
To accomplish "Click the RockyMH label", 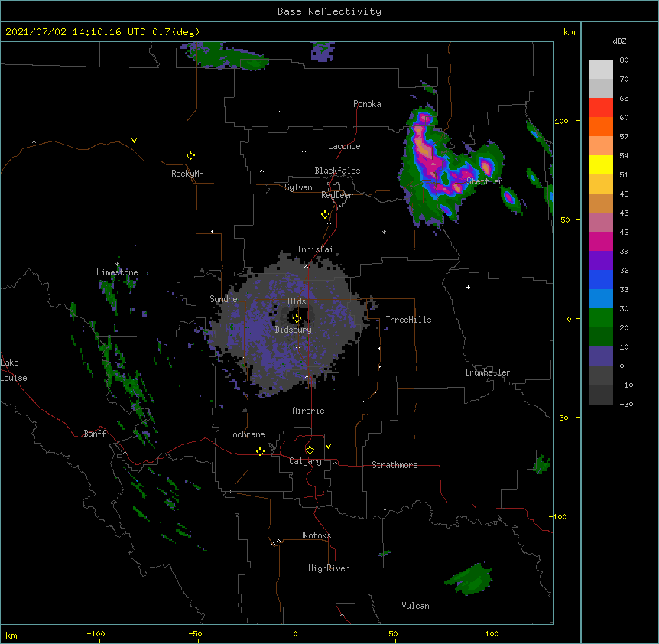I will pyautogui.click(x=187, y=174).
